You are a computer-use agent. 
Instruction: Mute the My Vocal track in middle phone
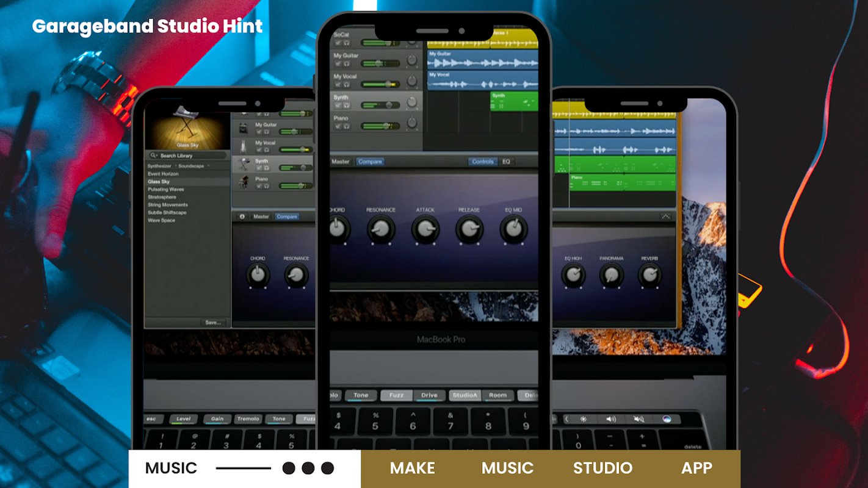(338, 85)
